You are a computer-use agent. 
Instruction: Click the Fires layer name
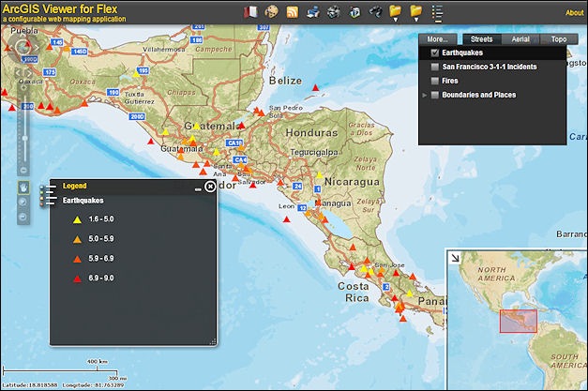click(449, 81)
